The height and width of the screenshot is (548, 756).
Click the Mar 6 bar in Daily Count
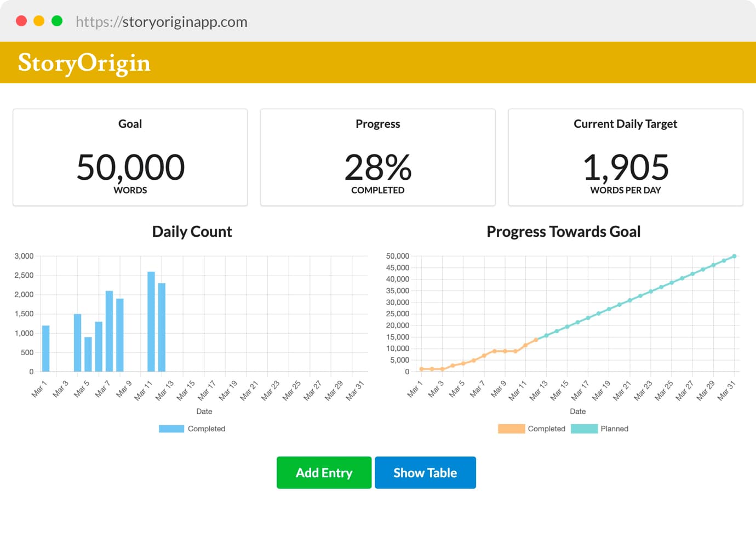(x=99, y=346)
